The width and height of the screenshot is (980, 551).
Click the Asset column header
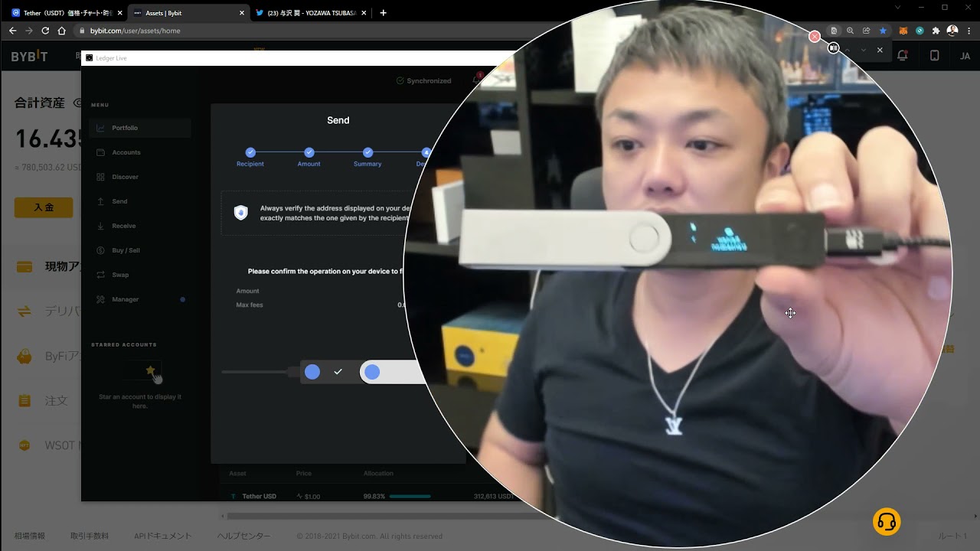pos(238,474)
